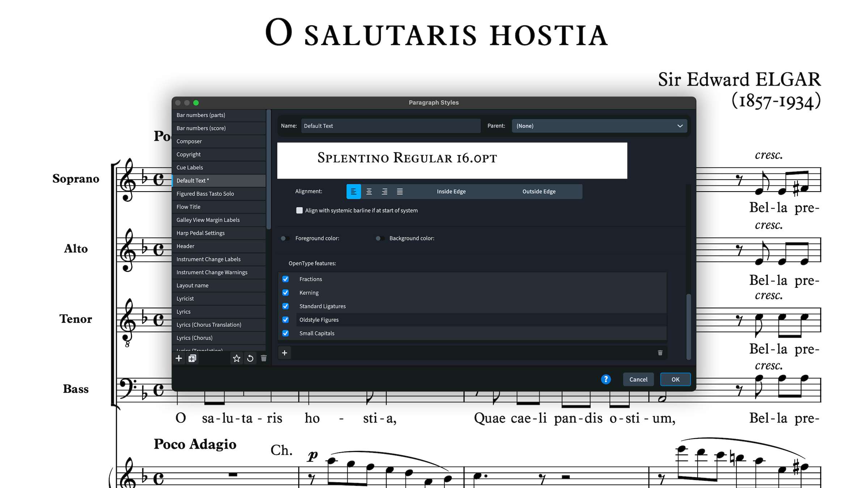Open the blue help question mark
This screenshot has height=488, width=868.
tap(606, 379)
